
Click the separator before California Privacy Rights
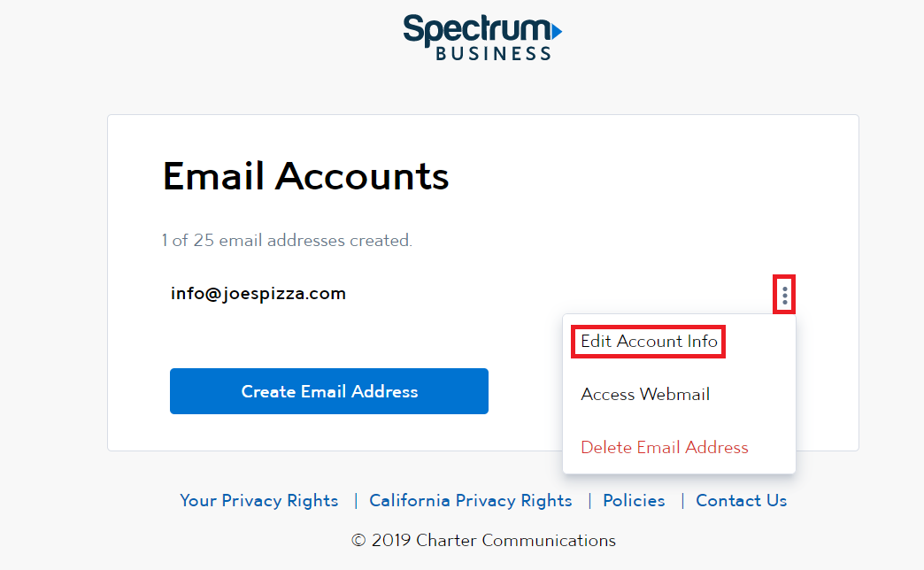tap(356, 501)
